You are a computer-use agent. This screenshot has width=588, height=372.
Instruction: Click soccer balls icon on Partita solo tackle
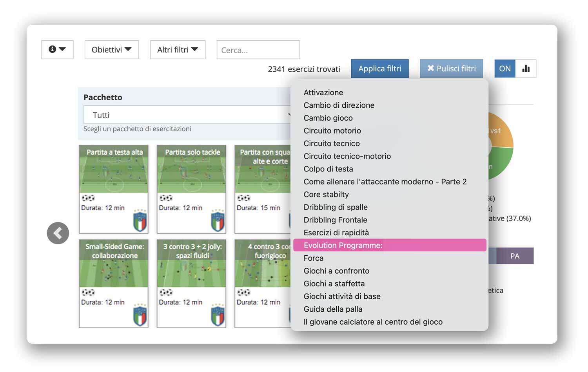pos(166,198)
